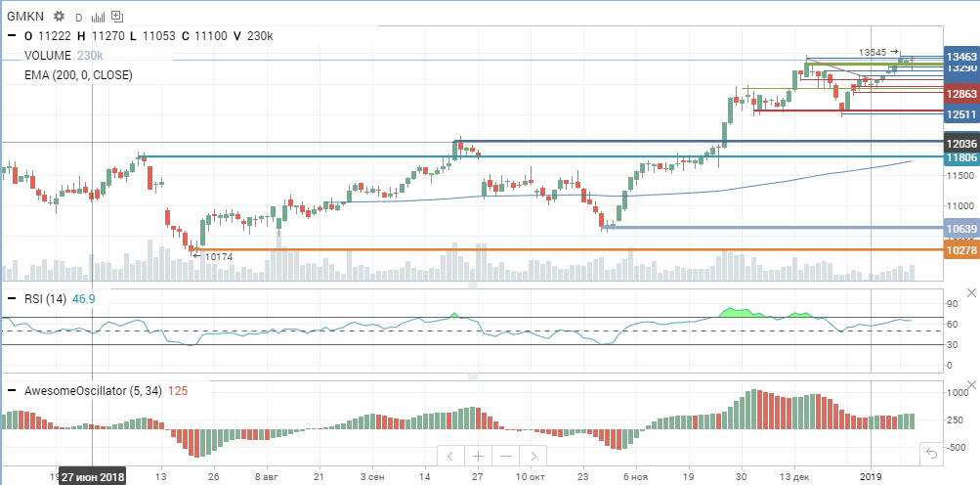980x485 pixels.
Task: Select EMA (200, 0, CLOSE) indicator label
Action: 78,75
